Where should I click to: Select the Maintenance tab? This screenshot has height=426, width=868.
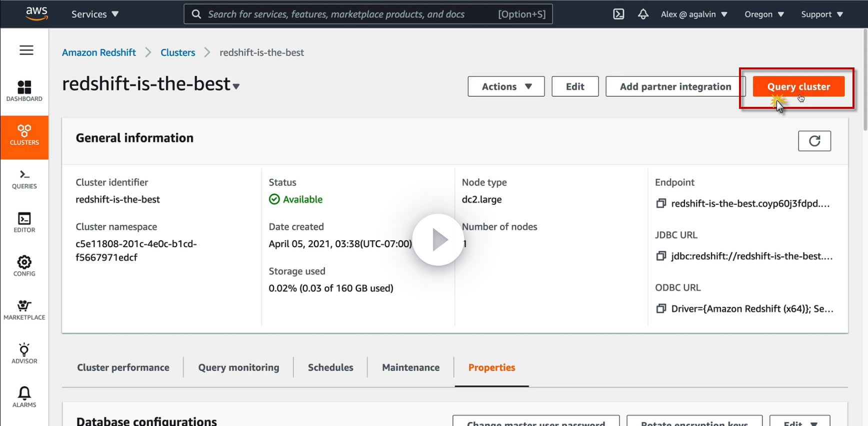(410, 368)
